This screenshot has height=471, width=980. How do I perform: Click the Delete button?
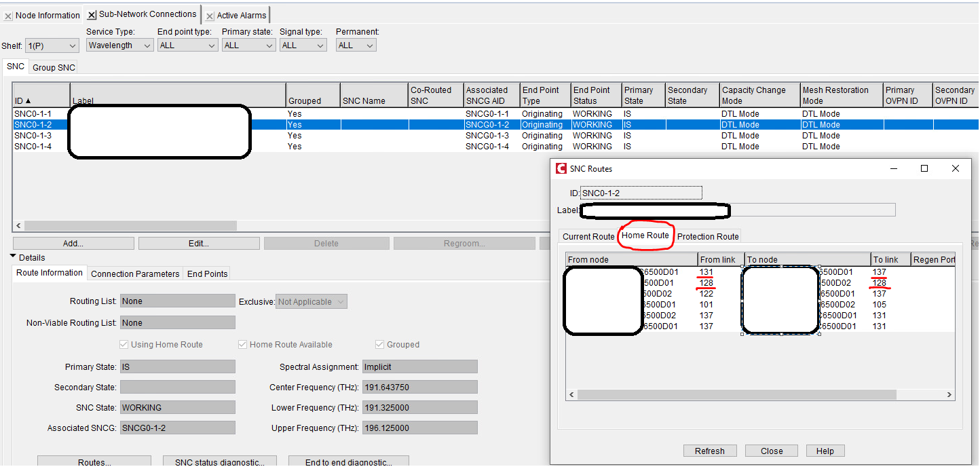pyautogui.click(x=326, y=243)
